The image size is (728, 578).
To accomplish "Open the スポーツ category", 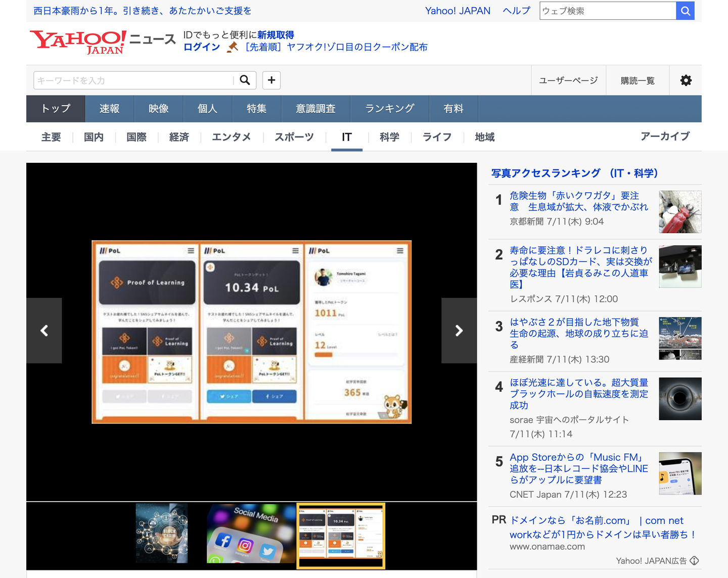I will click(294, 137).
